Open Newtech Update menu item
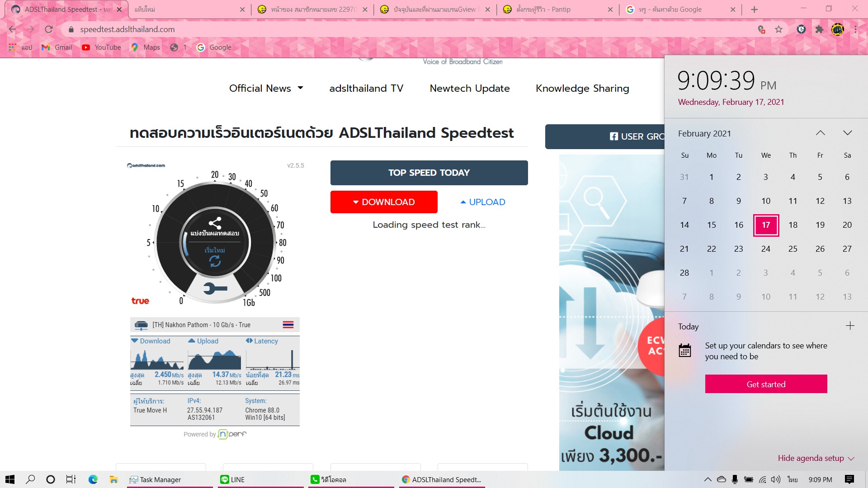The image size is (868, 488). pyautogui.click(x=470, y=88)
